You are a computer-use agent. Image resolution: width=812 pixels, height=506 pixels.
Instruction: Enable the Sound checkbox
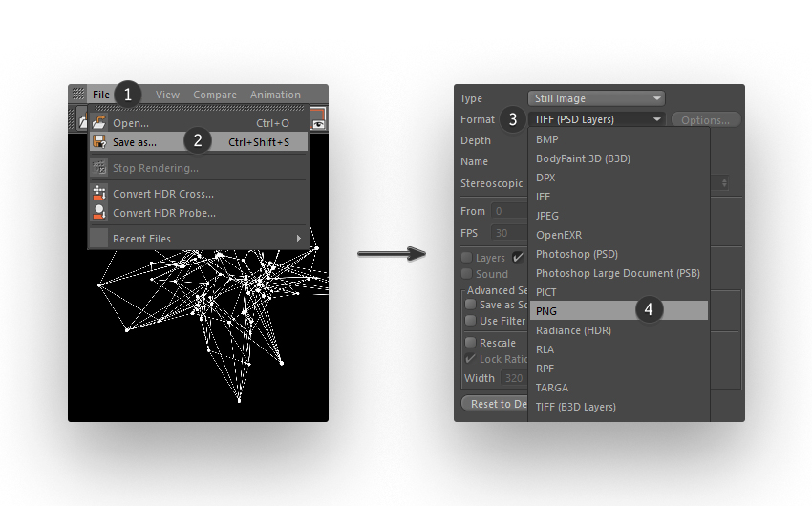[466, 274]
